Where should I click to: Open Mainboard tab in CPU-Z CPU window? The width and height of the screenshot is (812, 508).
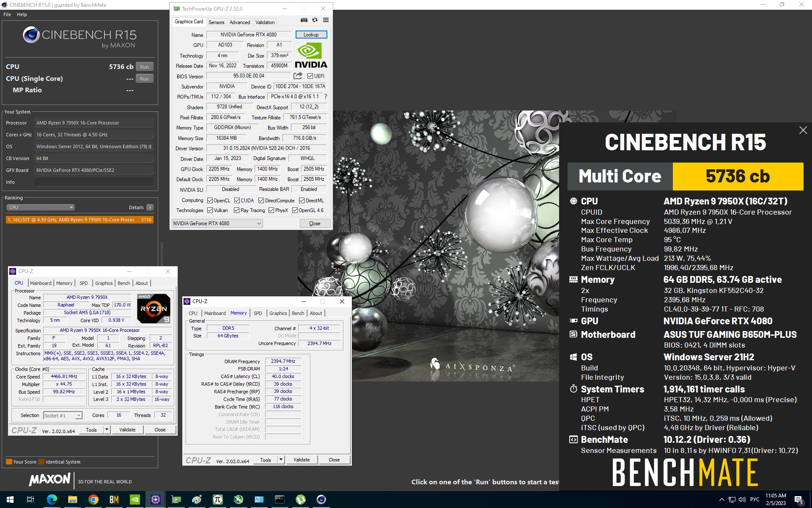point(41,283)
